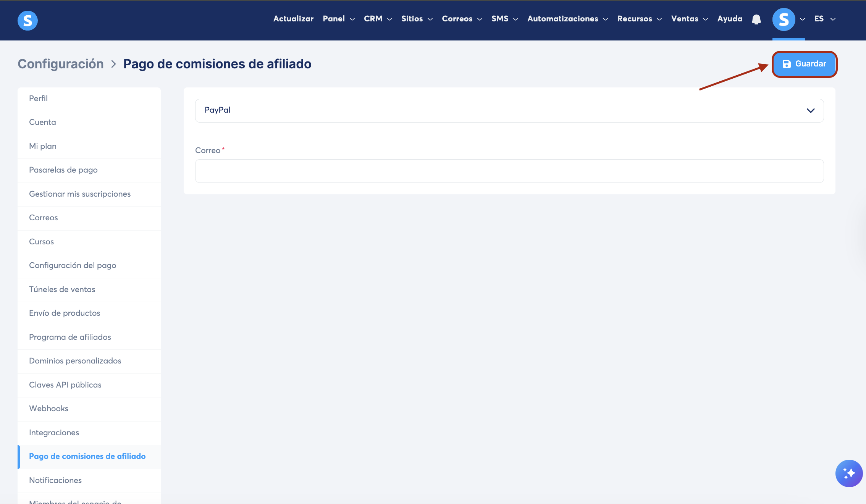Open the Ayuda help link
This screenshot has height=504, width=866.
729,19
